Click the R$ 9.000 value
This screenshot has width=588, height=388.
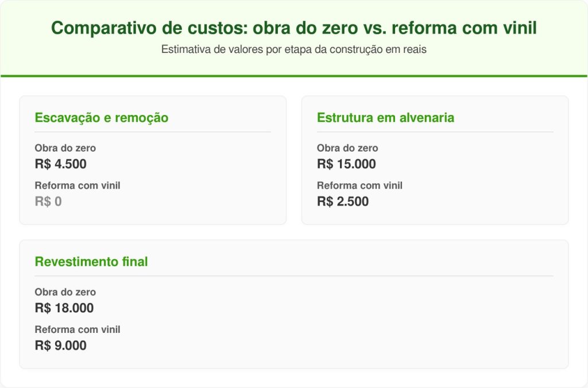(60, 346)
